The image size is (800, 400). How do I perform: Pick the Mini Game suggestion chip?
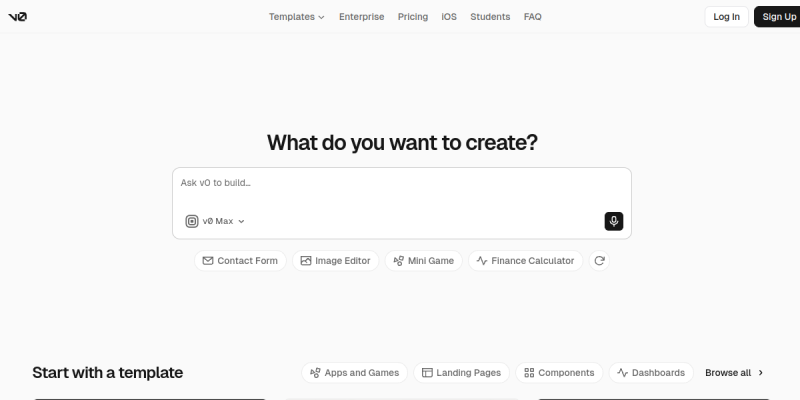423,261
